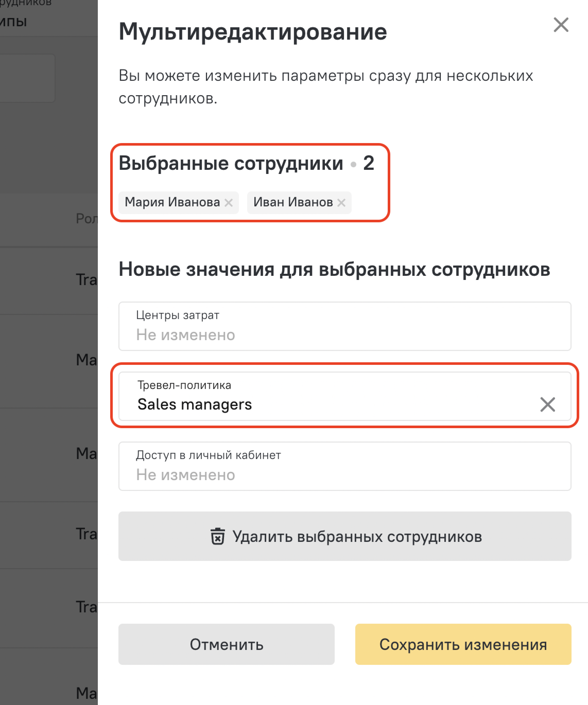Open the Центры затрат dropdown
The height and width of the screenshot is (705, 588).
(345, 326)
